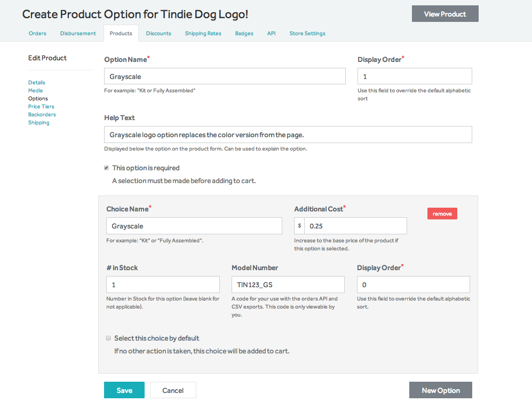Go to the Discounts tab
Viewport: 532px width, 402px height.
[158, 34]
